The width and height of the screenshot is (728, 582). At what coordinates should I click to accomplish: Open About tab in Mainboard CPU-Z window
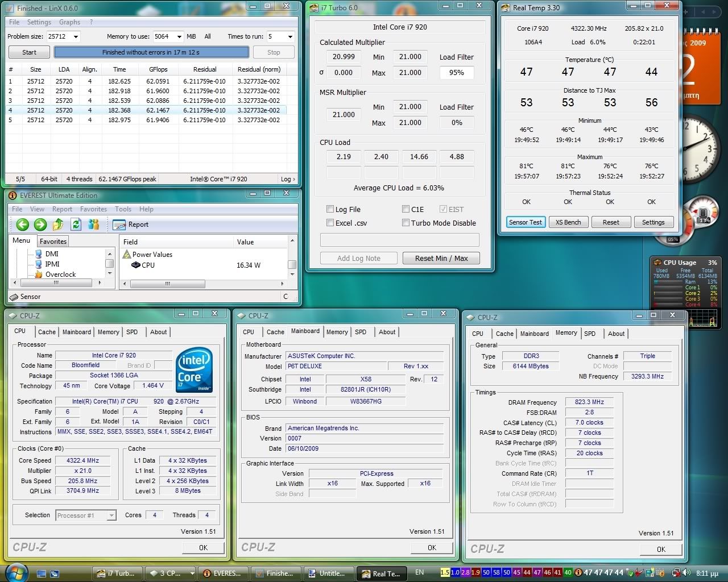point(387,332)
